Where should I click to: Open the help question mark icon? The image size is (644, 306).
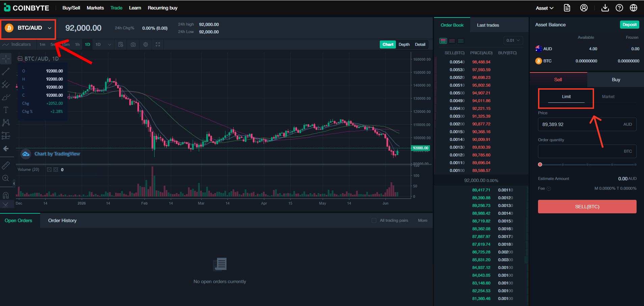pyautogui.click(x=619, y=8)
